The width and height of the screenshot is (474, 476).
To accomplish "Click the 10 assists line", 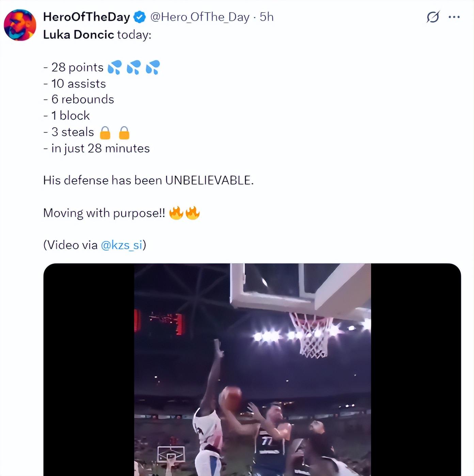I will (75, 84).
